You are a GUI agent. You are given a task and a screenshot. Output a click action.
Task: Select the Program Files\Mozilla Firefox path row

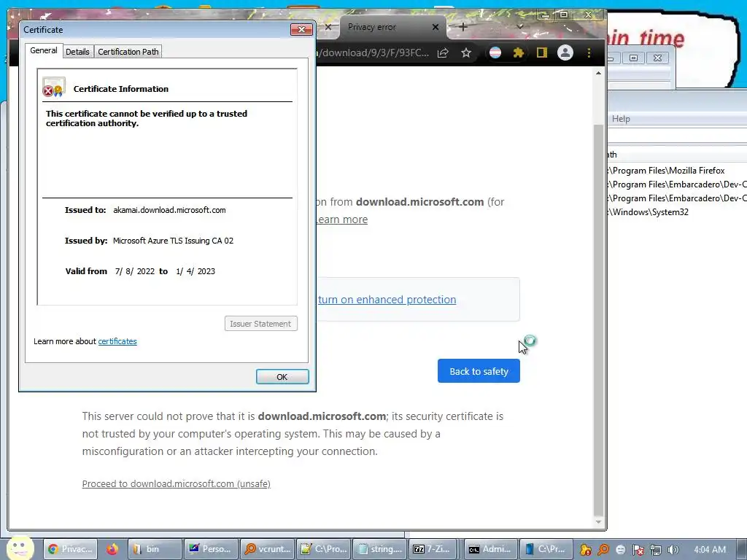(676, 171)
